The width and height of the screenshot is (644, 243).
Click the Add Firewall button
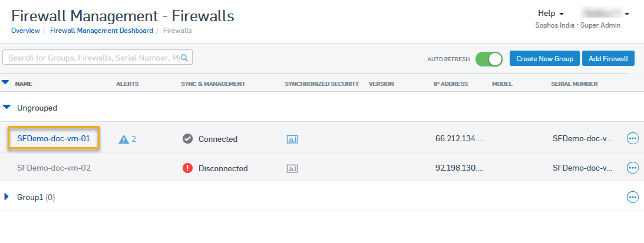point(608,59)
